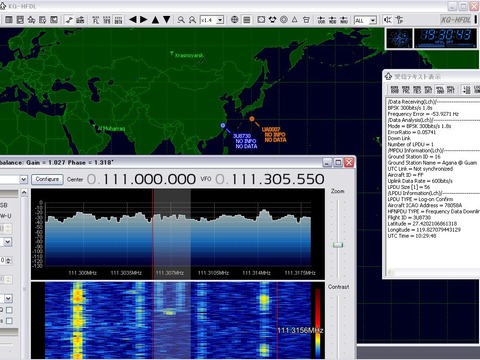Click 'Ground Station Name = Agana @ Guam' line
This screenshot has width=480, height=360.
432,163
